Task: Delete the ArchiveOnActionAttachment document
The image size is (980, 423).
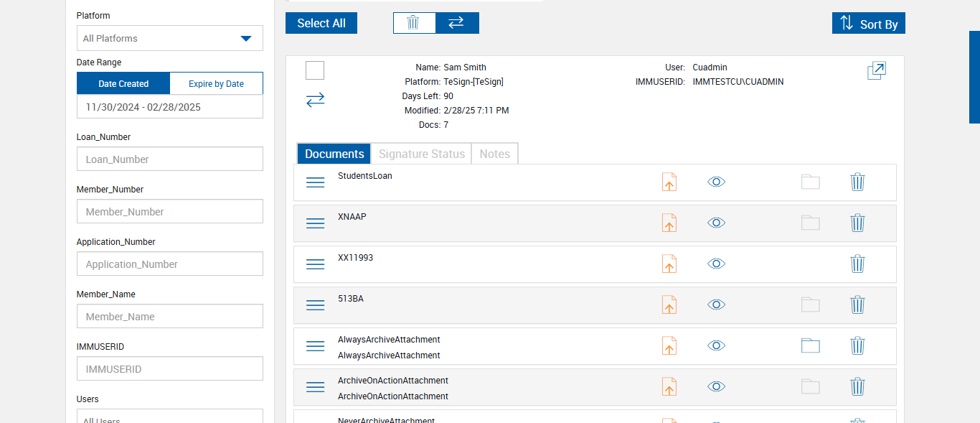Action: pos(857,386)
